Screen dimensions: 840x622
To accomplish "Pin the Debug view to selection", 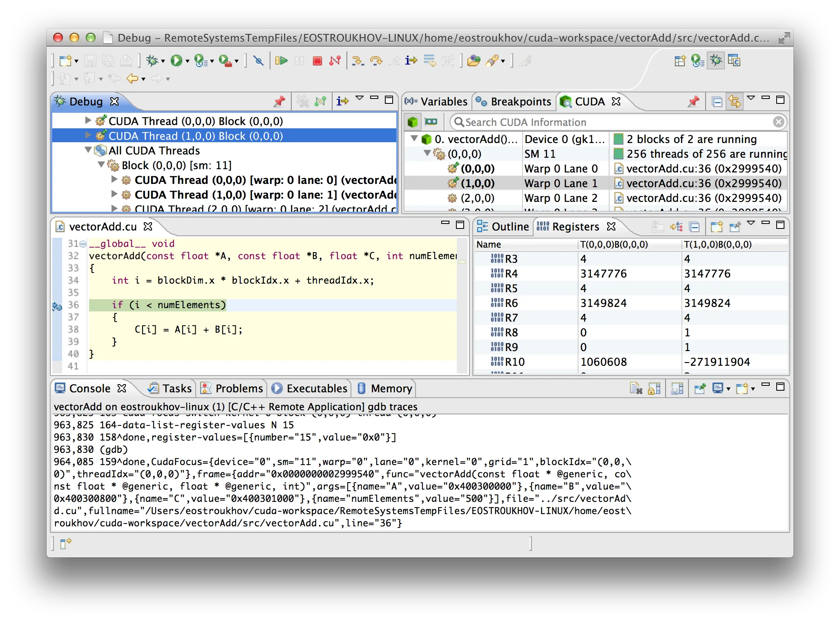I will click(279, 101).
